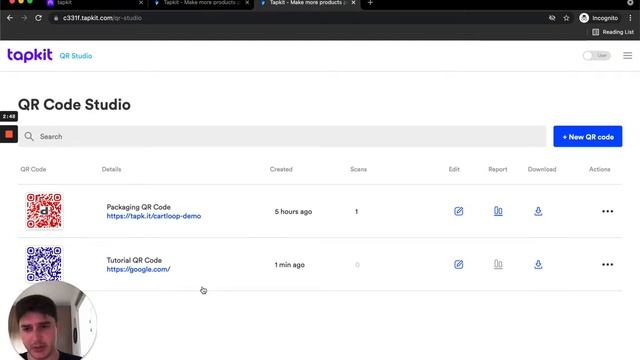Focus the Search input field
640x360 pixels.
[x=282, y=136]
